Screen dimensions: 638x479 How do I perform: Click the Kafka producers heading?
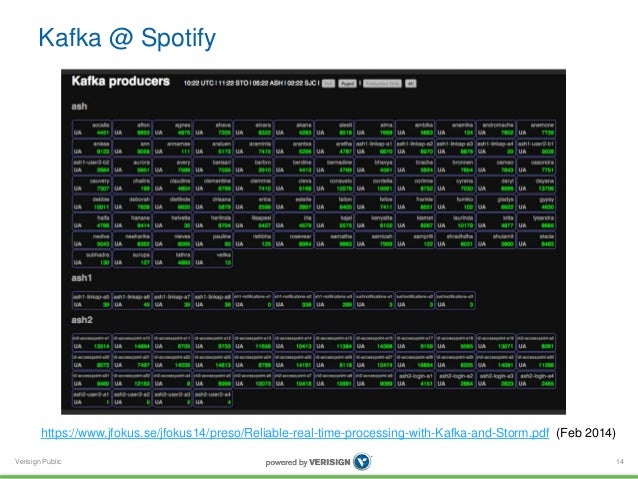click(x=120, y=81)
